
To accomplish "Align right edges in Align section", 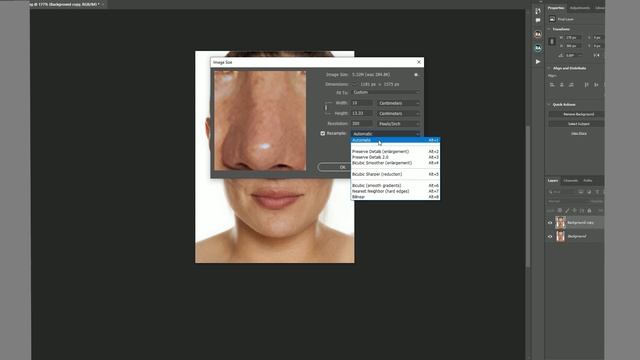I will tap(571, 85).
